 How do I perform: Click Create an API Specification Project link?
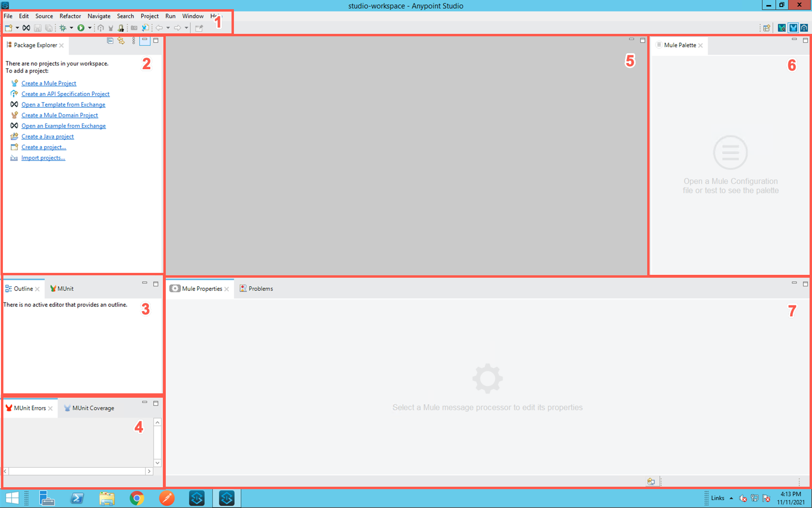(x=65, y=94)
